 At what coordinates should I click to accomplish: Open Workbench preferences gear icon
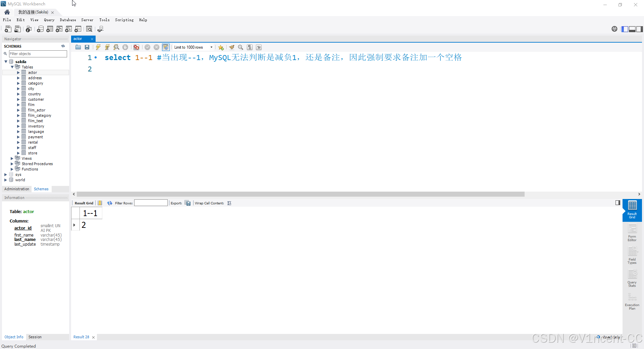pos(614,29)
